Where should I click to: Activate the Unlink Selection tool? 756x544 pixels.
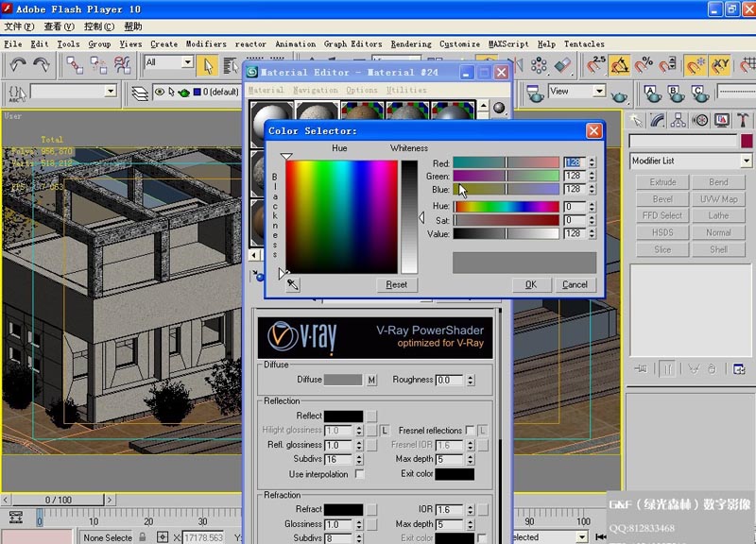pyautogui.click(x=98, y=65)
